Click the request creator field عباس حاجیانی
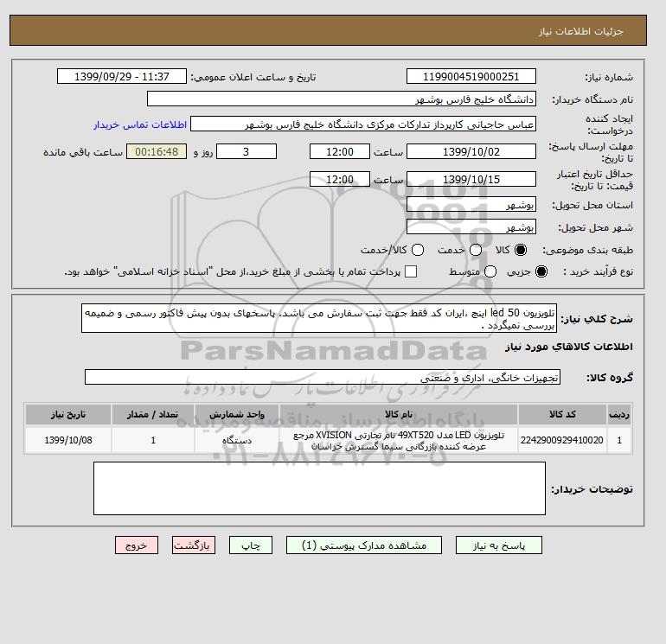Image resolution: width=666 pixels, height=644 pixels. pos(363,124)
